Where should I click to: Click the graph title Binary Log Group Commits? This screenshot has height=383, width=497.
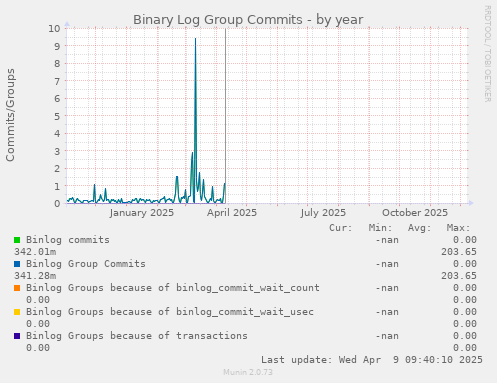[248, 20]
